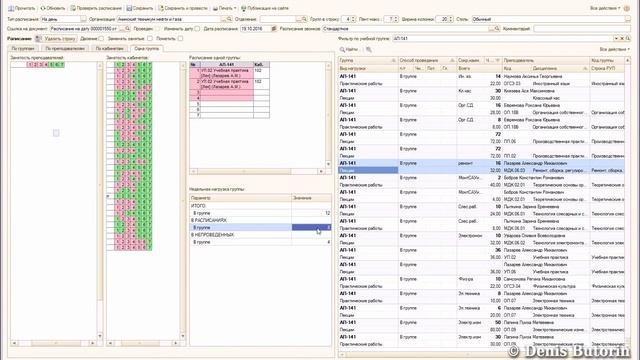This screenshot has height=360, width=640.
Task: Sort by the Группа column header
Action: click(x=367, y=60)
